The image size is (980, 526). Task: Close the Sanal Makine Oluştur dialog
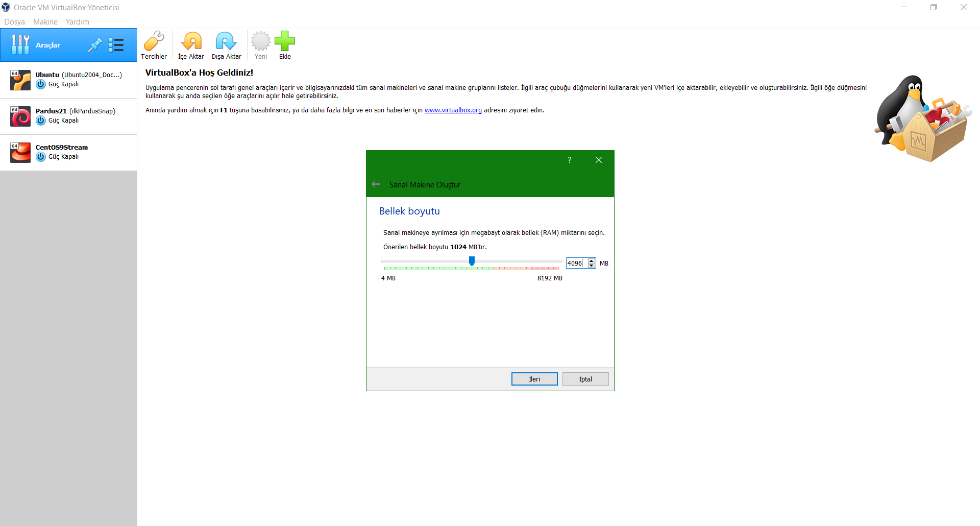click(599, 160)
